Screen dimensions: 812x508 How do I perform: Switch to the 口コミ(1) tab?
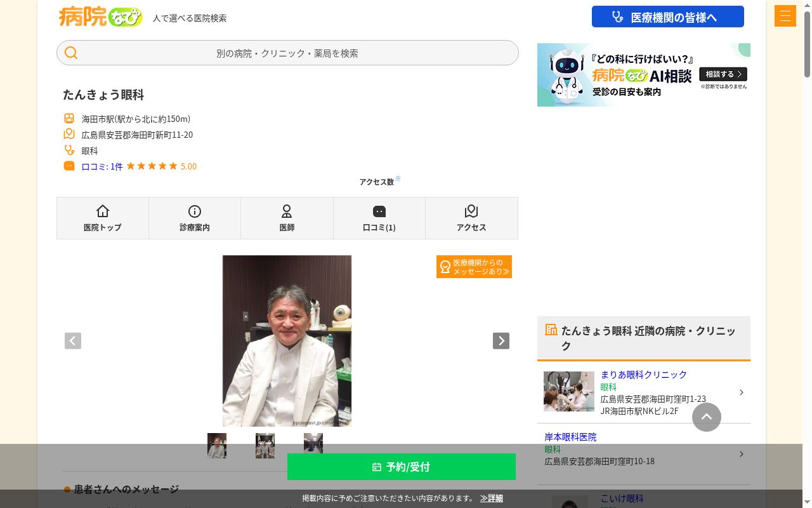(379, 218)
